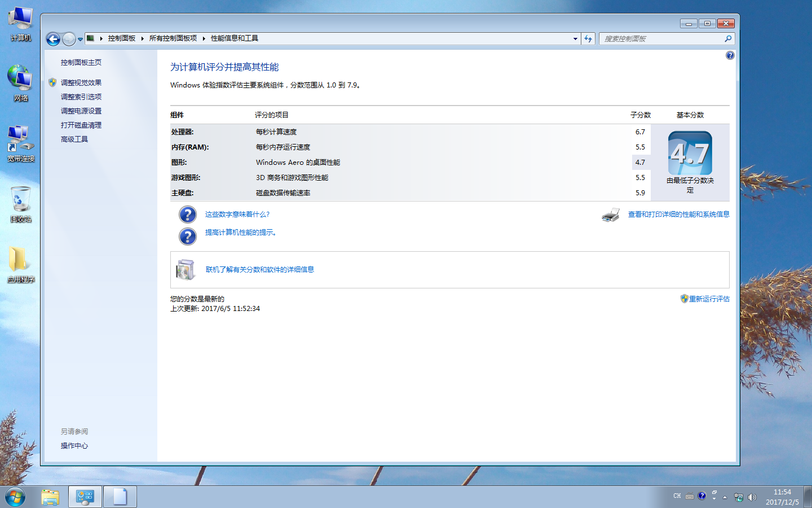Expand the address bar history dropdown
Screen dimensions: 812x508
pos(575,39)
